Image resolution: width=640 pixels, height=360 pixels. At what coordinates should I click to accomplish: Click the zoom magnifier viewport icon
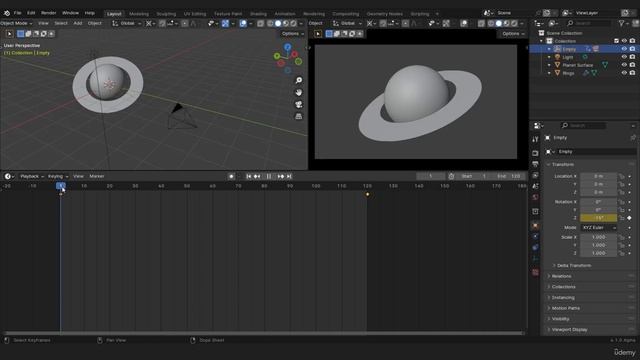(x=299, y=80)
